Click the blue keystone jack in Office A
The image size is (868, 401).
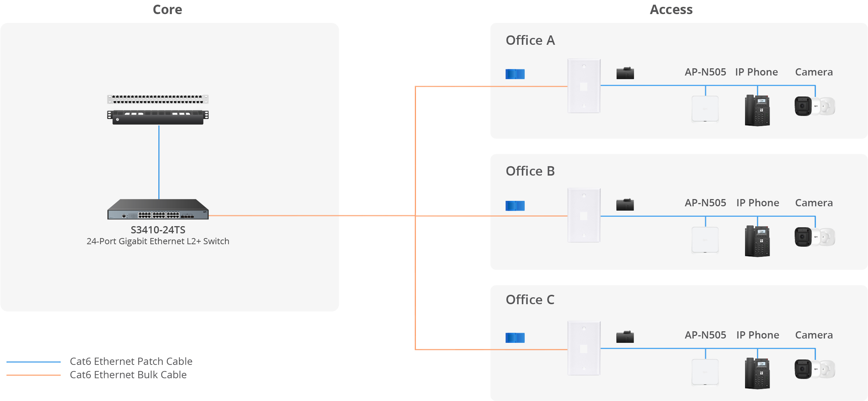click(x=515, y=74)
